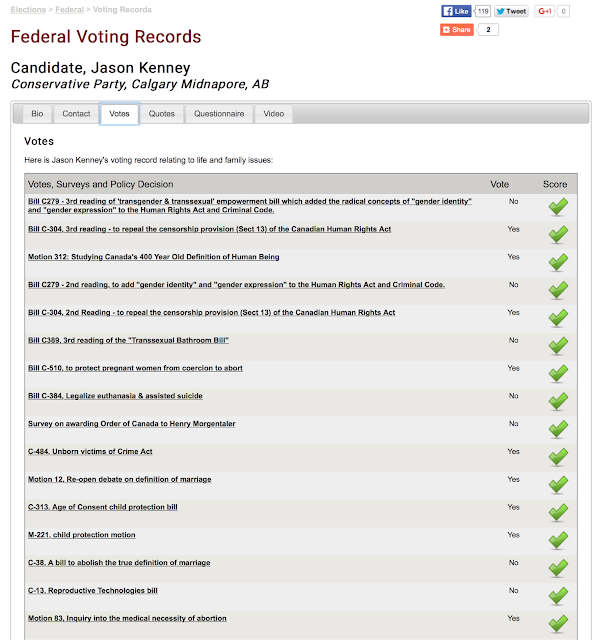Switch to the Bio tab

(x=37, y=114)
